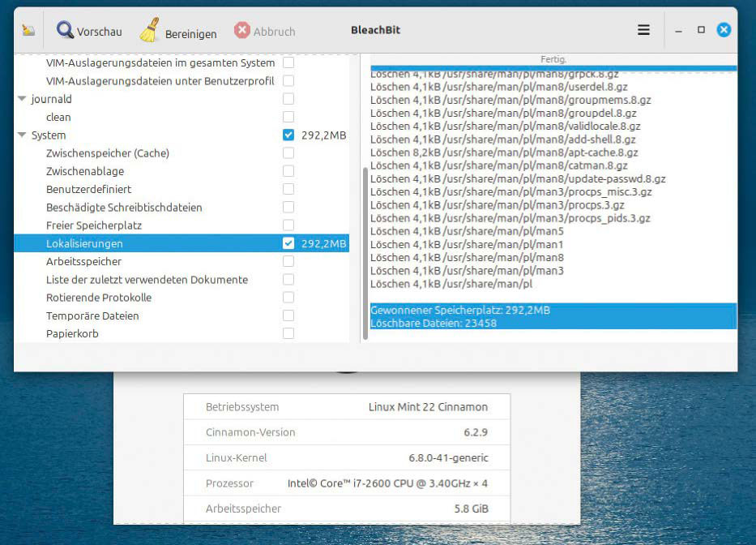The image size is (756, 545).
Task: Minimize the BleachBit window
Action: 678,30
